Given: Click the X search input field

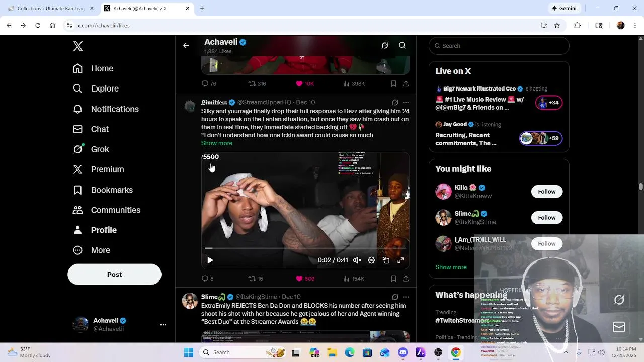Looking at the screenshot, I should [499, 46].
